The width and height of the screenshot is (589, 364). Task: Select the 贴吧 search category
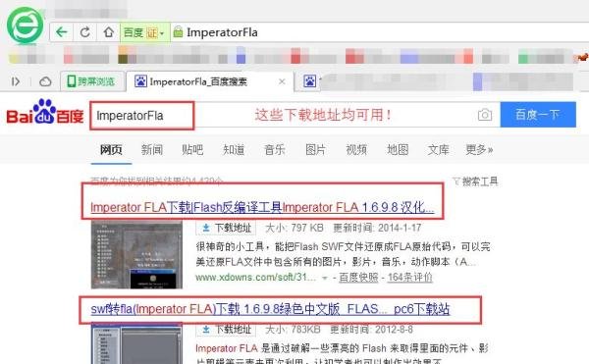pyautogui.click(x=192, y=150)
